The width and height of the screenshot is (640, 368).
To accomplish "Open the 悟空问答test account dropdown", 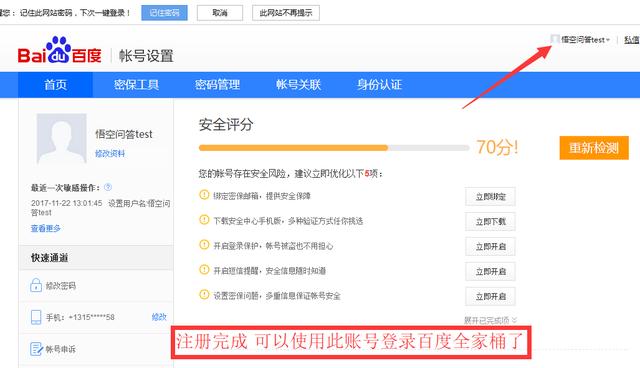I will pyautogui.click(x=585, y=40).
